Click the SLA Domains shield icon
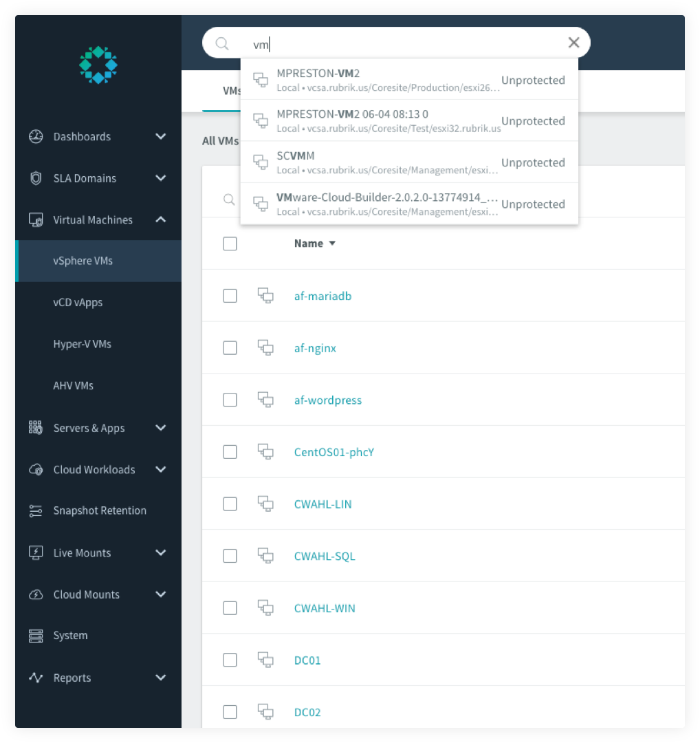This screenshot has height=743, width=700. tap(36, 178)
